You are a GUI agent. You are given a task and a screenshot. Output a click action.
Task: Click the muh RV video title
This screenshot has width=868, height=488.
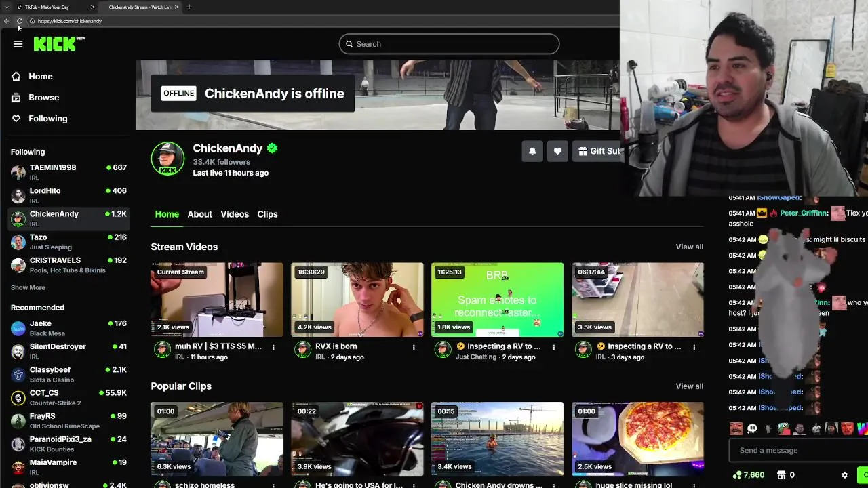pos(218,346)
